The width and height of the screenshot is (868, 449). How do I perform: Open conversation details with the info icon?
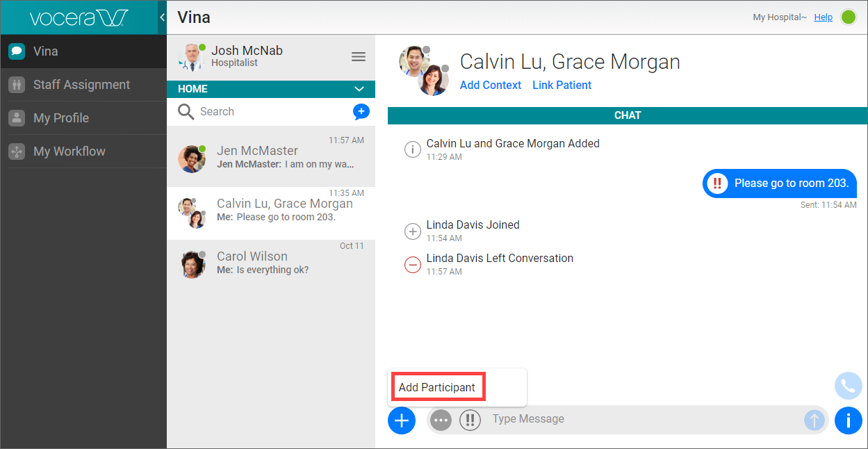[x=849, y=421]
